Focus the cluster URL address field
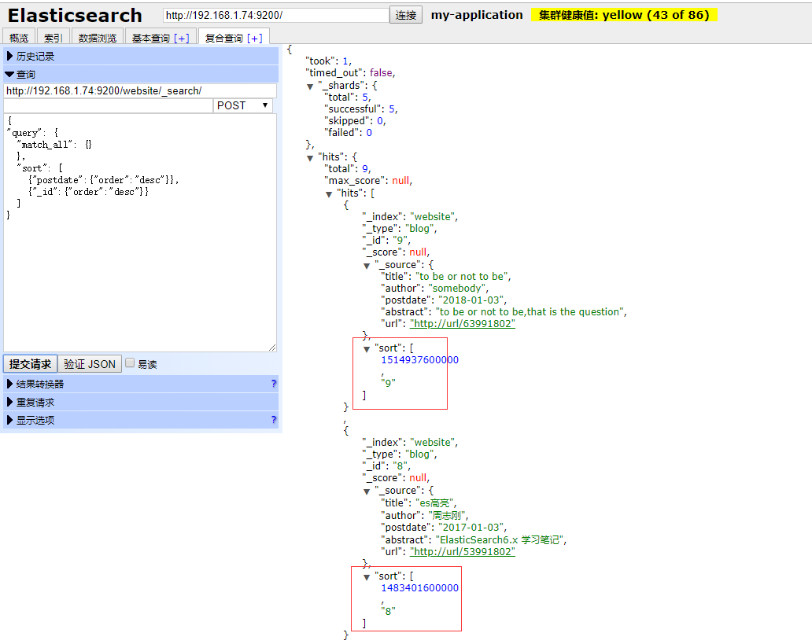Image resolution: width=812 pixels, height=644 pixels. (x=276, y=15)
